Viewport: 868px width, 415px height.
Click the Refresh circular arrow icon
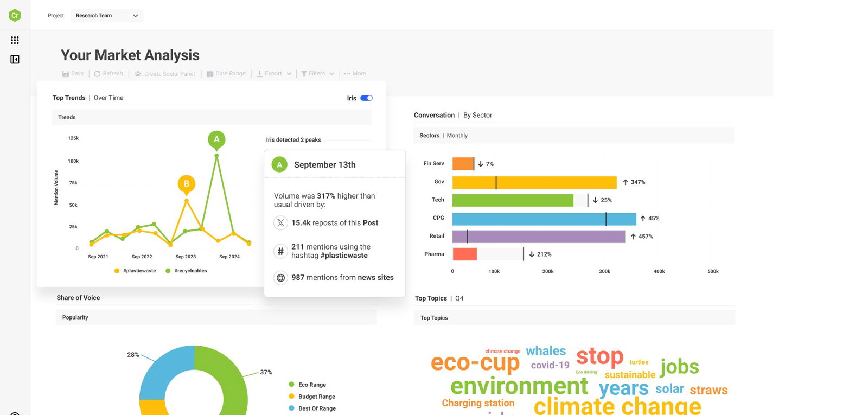97,74
